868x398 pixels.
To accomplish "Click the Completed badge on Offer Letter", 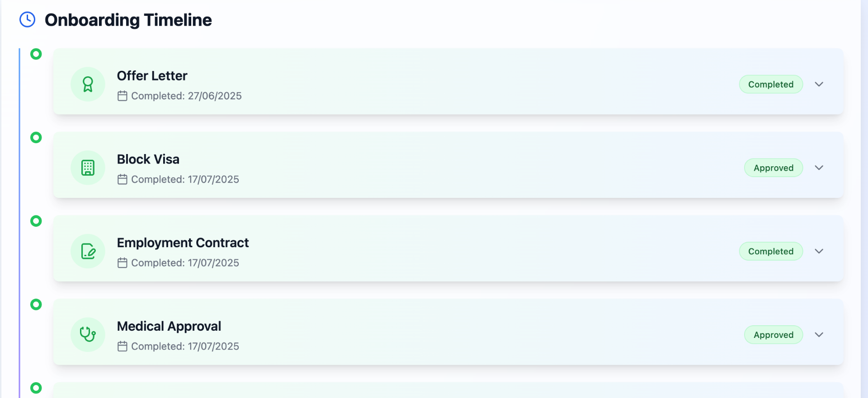I will click(771, 84).
